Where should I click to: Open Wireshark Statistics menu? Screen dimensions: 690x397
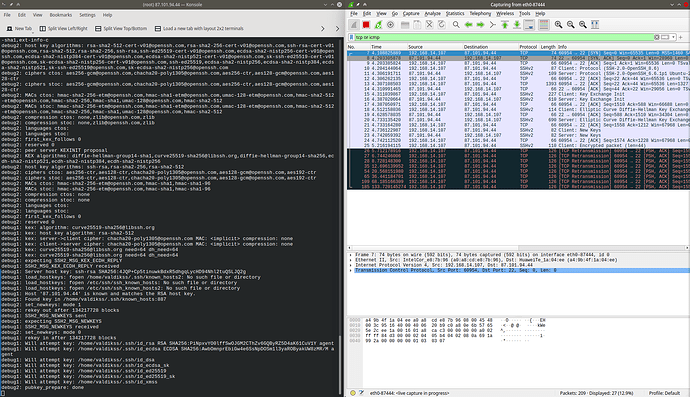[455, 14]
